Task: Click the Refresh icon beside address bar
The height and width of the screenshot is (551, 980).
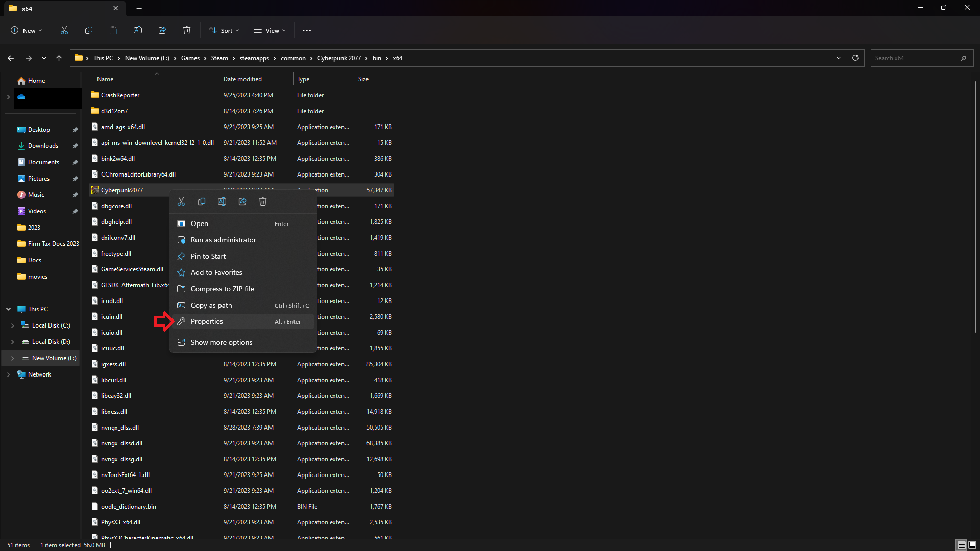Action: [855, 58]
